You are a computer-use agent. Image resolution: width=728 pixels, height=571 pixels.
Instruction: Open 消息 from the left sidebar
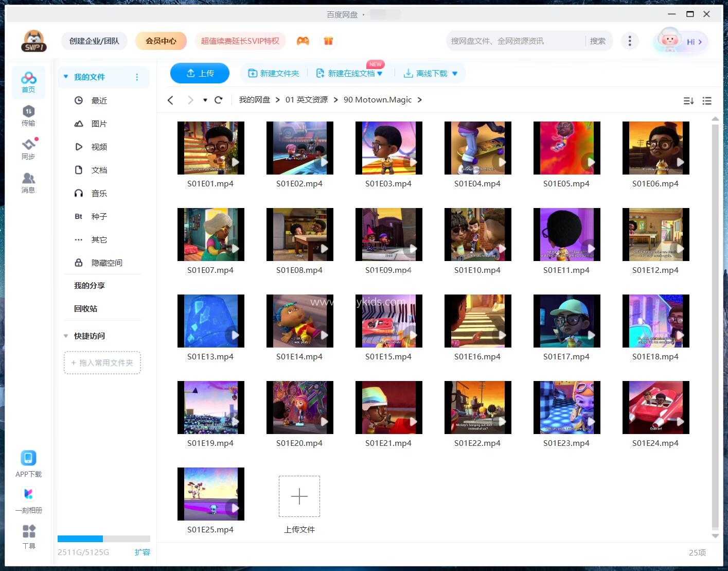[29, 182]
